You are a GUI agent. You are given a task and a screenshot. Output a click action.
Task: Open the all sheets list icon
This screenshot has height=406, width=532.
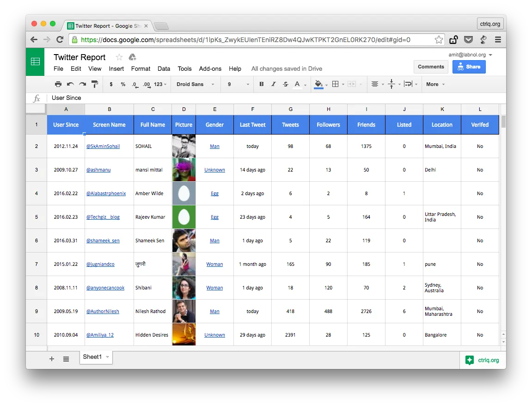[66, 359]
